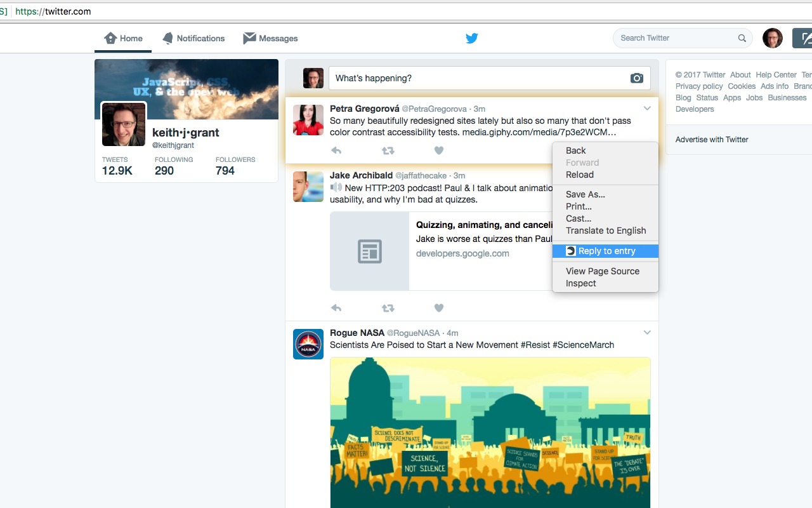This screenshot has height=508, width=812.
Task: Expand options chevron on Rogue NASA tweet
Action: [647, 332]
